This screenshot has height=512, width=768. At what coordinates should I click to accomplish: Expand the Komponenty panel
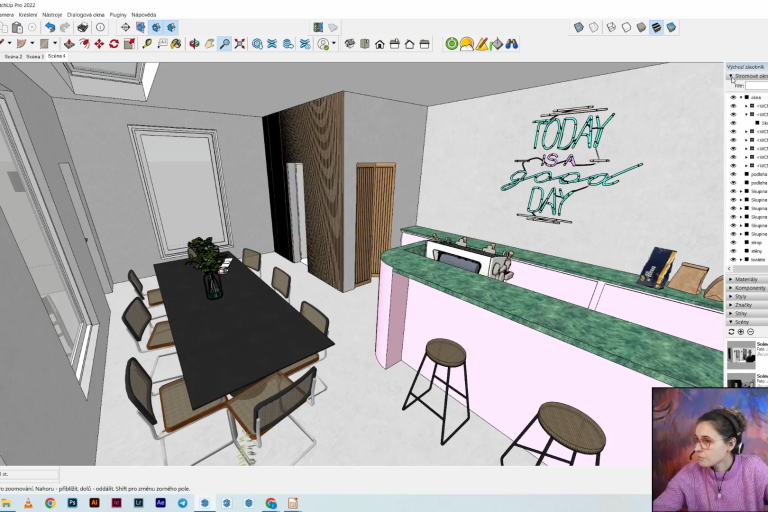click(746, 288)
